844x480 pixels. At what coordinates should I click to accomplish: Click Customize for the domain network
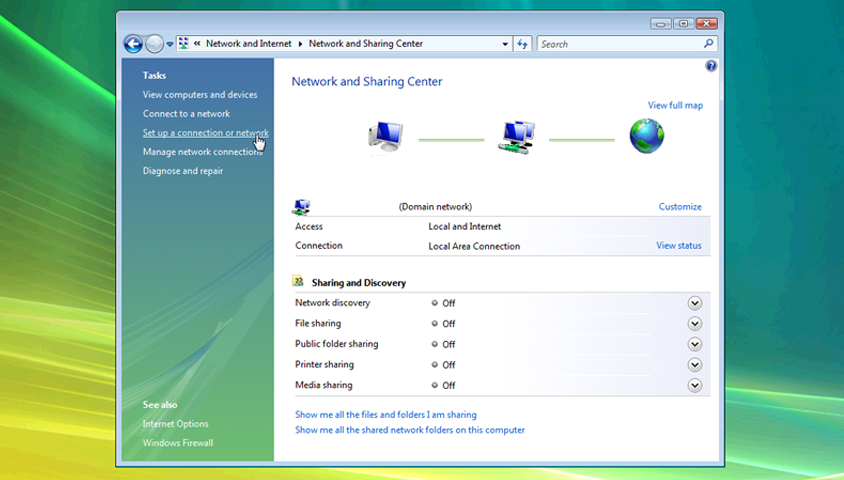680,207
